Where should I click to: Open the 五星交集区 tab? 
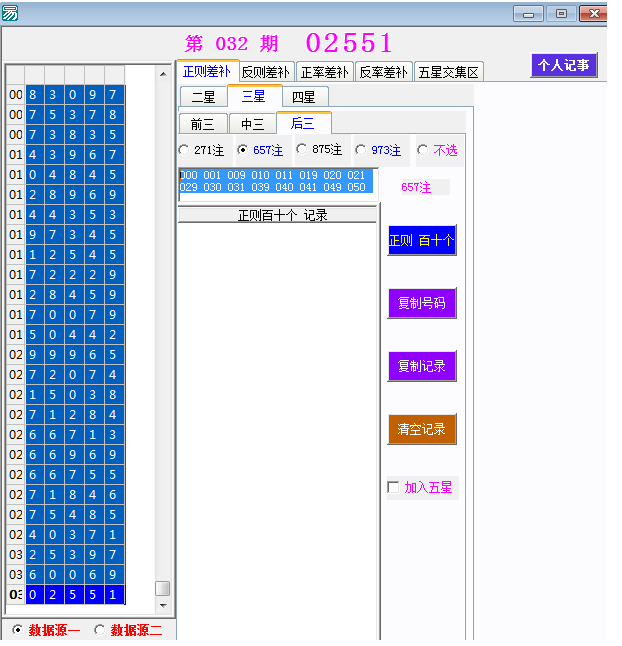[449, 72]
